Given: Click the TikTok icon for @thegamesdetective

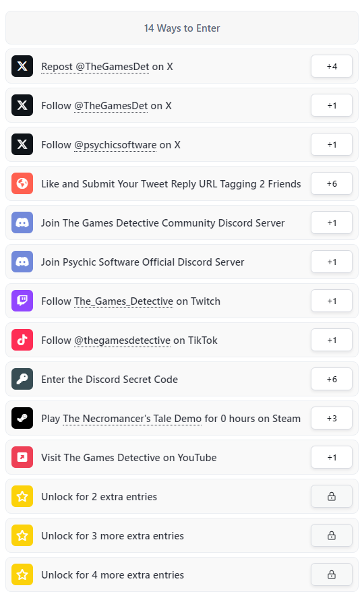Looking at the screenshot, I should 22,340.
